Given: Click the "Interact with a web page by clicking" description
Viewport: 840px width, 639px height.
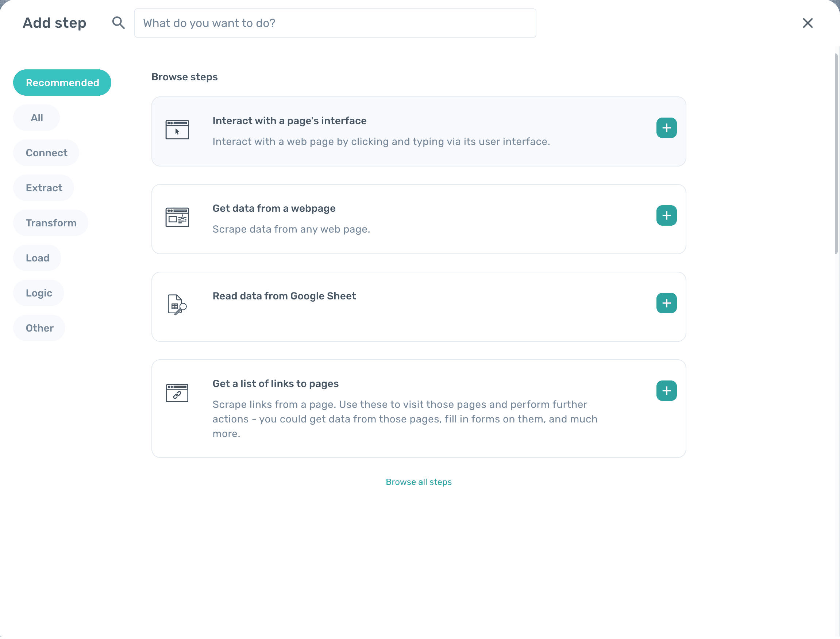Looking at the screenshot, I should [x=381, y=142].
